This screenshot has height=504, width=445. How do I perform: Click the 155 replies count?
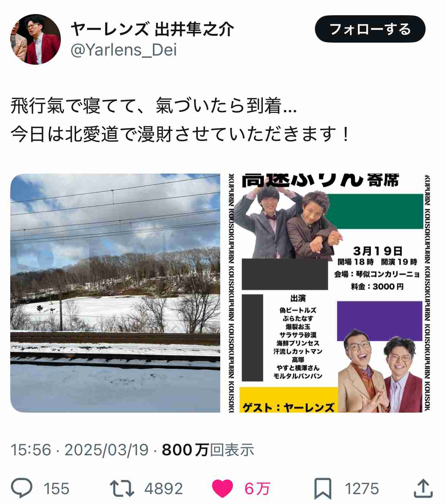(57, 489)
